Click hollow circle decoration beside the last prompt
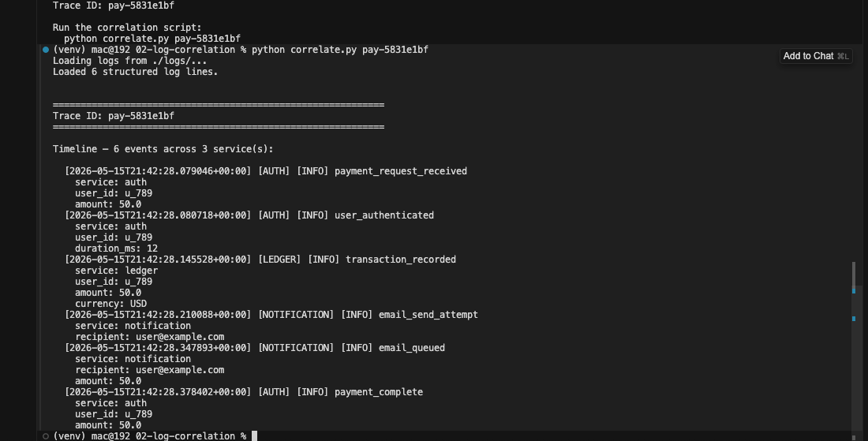 [46, 436]
